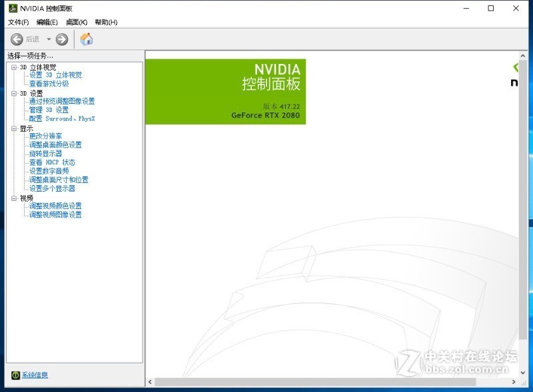Select 调整视频图像设置 task
The image size is (533, 392).
pos(55,215)
